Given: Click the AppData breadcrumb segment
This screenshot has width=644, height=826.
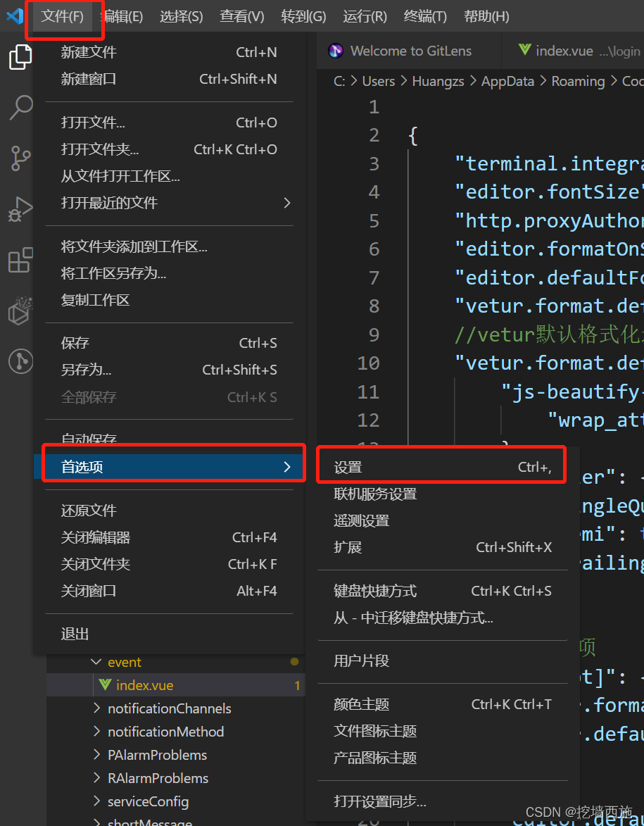Looking at the screenshot, I should (x=507, y=81).
